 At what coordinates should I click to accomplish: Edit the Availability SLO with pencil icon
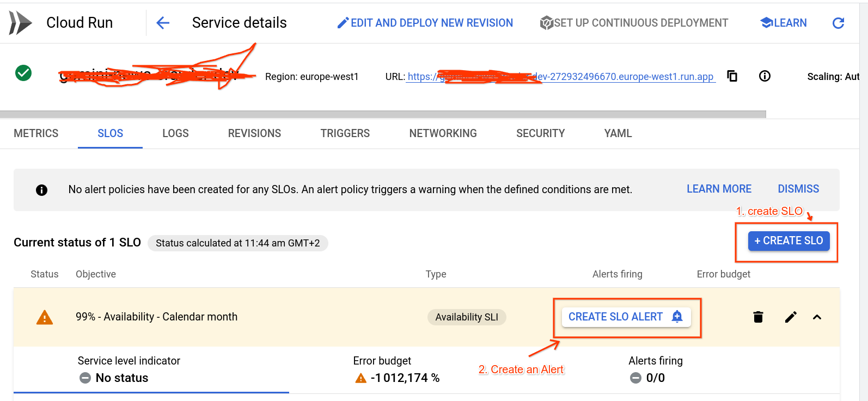pyautogui.click(x=791, y=317)
